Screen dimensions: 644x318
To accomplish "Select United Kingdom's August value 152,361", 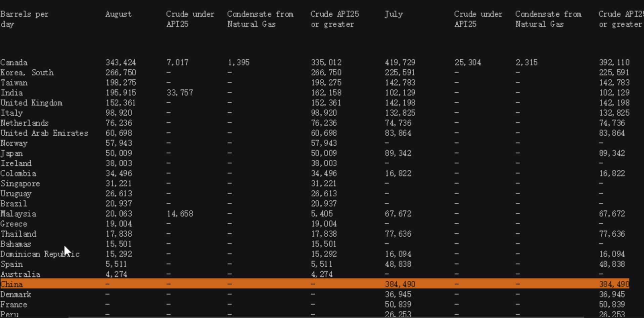I will tap(121, 103).
